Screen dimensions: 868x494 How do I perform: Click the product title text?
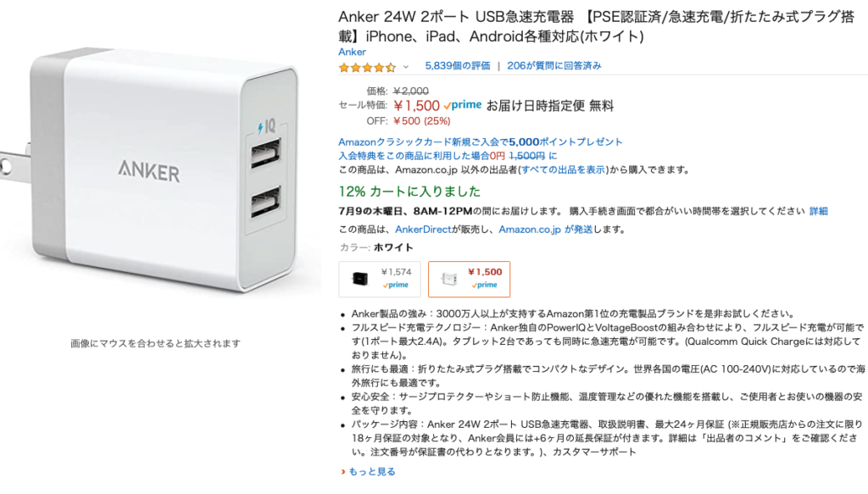coord(597,26)
